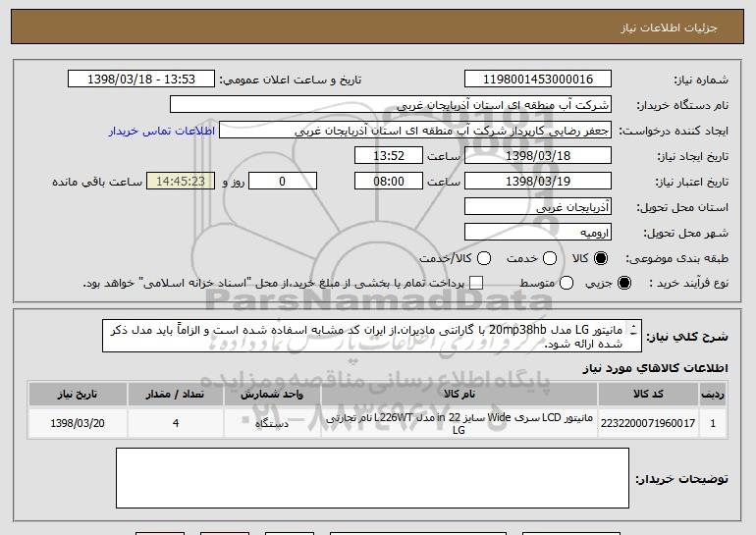
Task: Click the جزئیات اطلاعات نیاز header title
Action: tap(670, 27)
